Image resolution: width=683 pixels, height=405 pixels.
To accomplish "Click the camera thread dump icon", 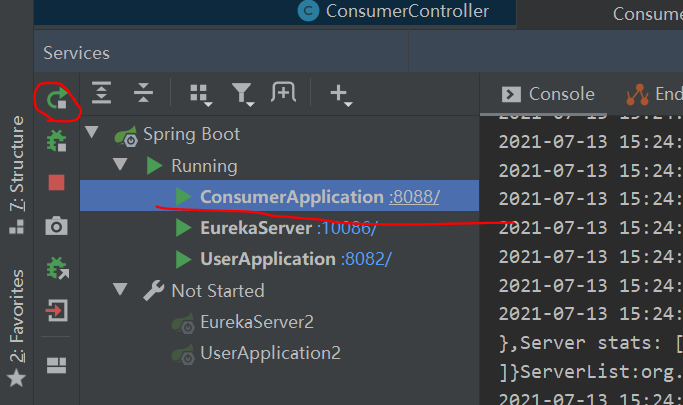I will pos(57,226).
